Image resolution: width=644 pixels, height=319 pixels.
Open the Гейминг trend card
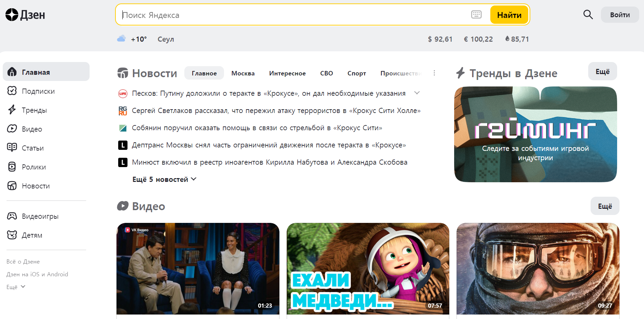(535, 134)
